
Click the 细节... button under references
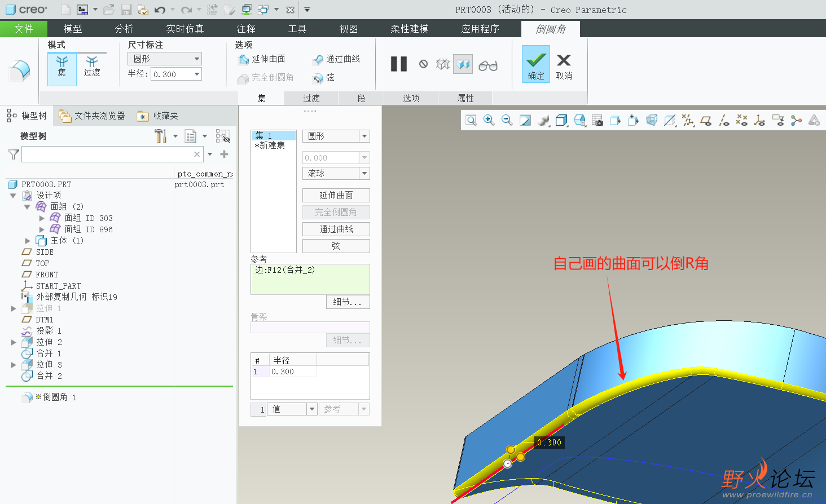(348, 302)
